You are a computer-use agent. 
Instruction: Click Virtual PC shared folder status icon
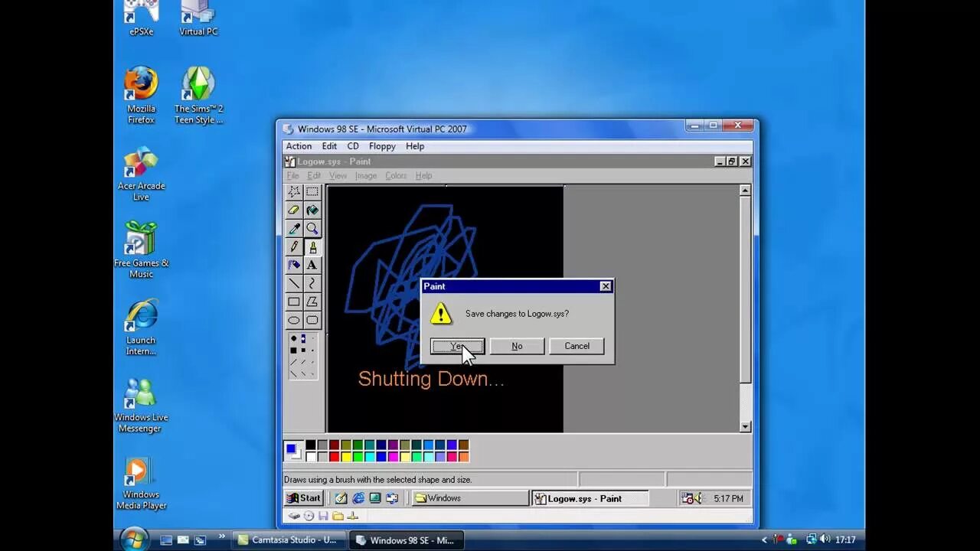coord(338,516)
